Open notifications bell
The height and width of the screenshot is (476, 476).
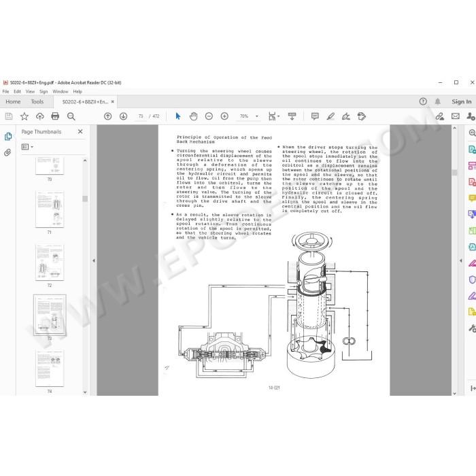[x=437, y=101]
